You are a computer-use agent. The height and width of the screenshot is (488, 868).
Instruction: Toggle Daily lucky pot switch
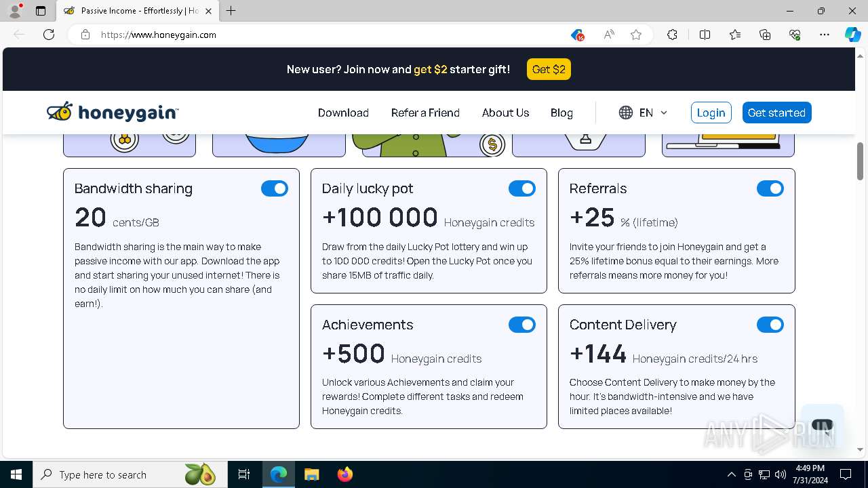click(522, 188)
